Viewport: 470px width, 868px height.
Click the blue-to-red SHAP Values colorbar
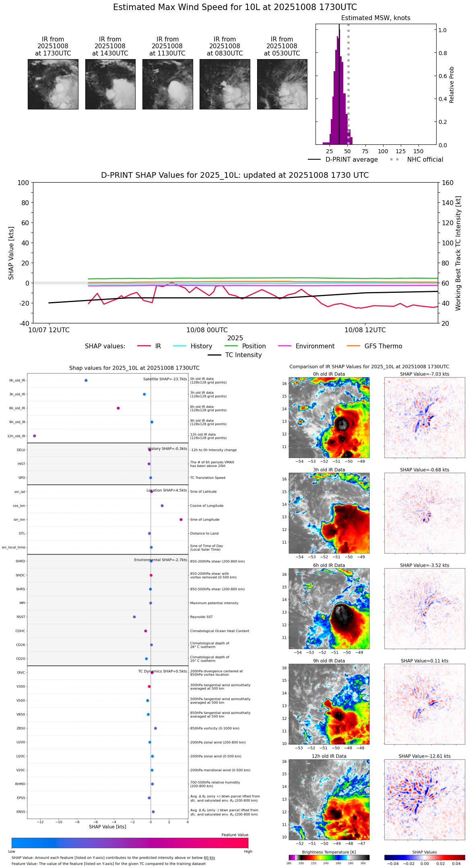click(x=425, y=858)
